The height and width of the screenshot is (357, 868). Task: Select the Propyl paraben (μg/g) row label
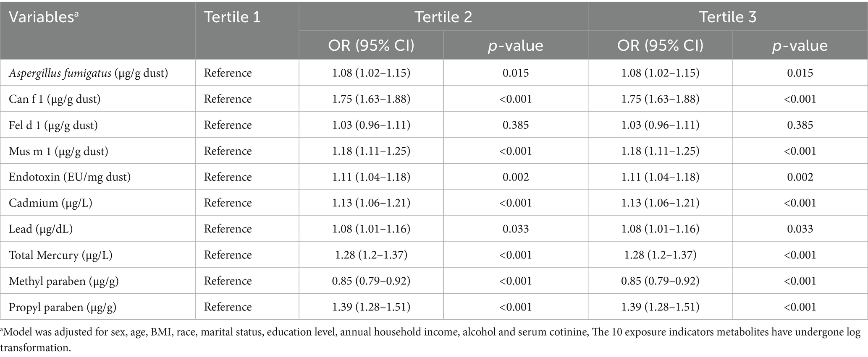click(x=63, y=307)
